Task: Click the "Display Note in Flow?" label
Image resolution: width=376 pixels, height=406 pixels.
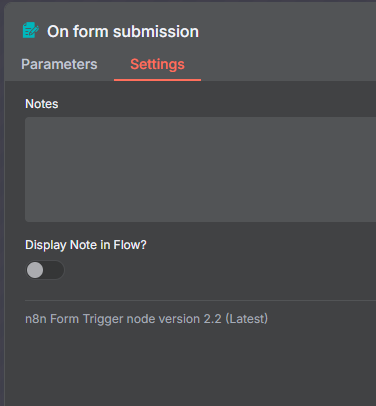Action: point(86,245)
